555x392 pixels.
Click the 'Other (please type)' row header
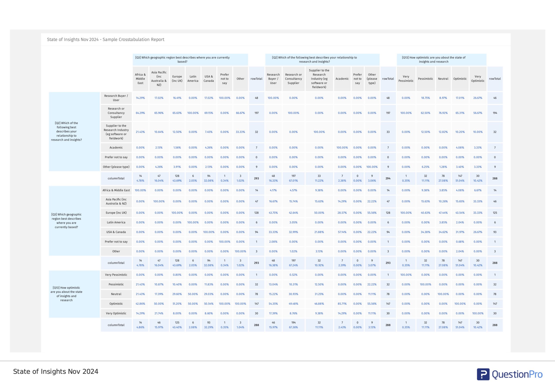point(116,167)
